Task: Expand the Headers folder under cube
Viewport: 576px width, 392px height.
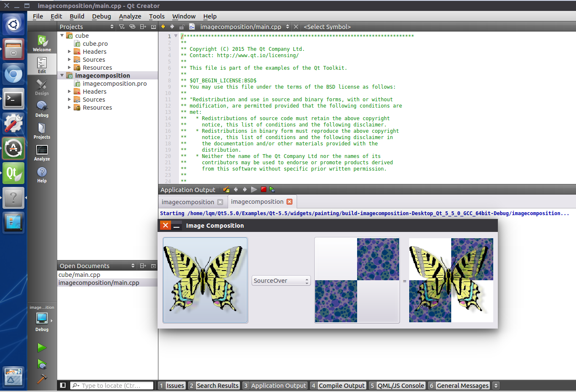Action: [x=69, y=52]
